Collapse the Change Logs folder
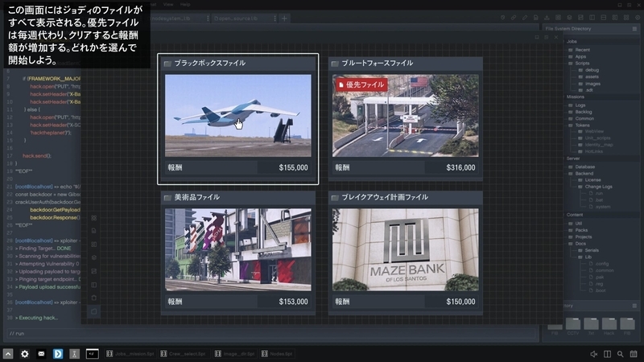 [x=595, y=187]
